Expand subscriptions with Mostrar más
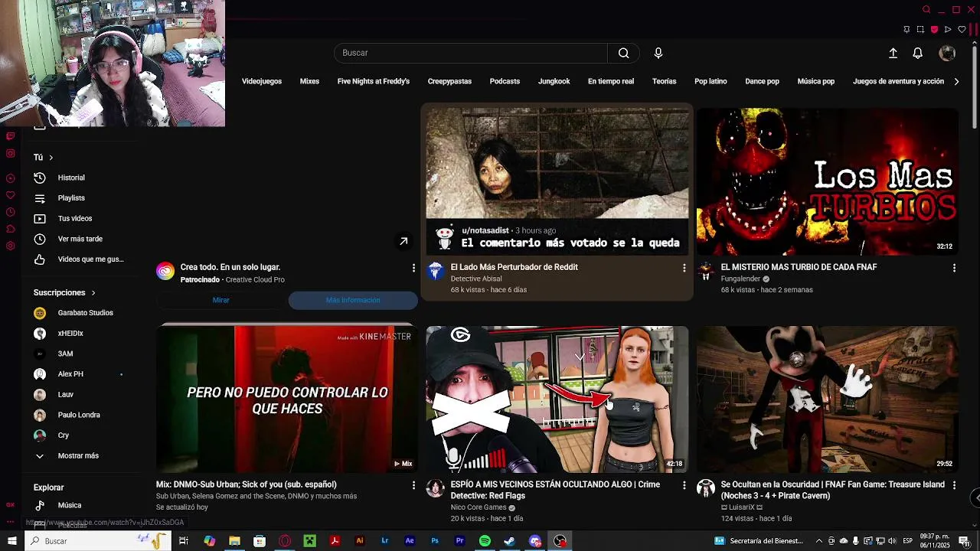This screenshot has width=980, height=551. pos(79,456)
